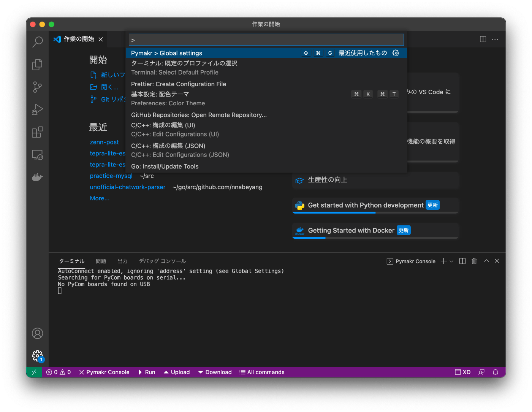Split the editor to the right
The width and height of the screenshot is (532, 412).
pos(483,39)
